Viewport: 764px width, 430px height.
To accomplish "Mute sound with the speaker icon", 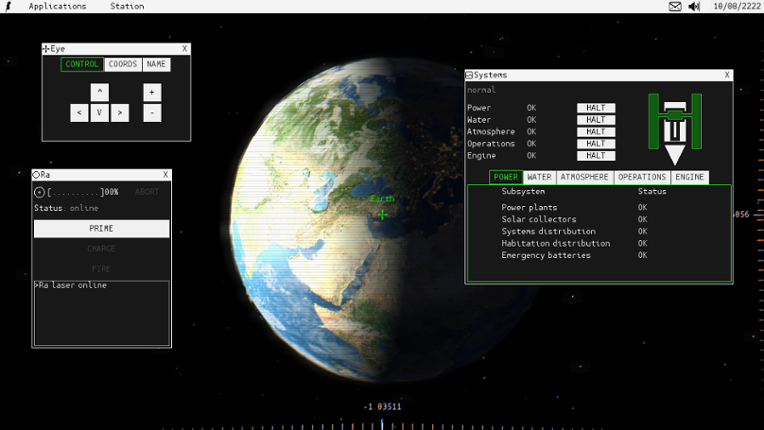I will 695,6.
